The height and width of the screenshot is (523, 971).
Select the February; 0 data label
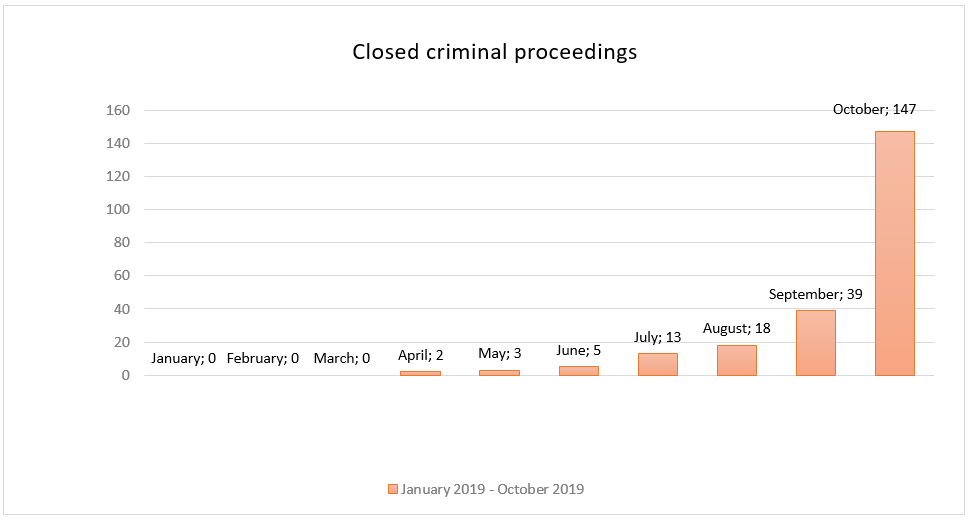tap(263, 358)
